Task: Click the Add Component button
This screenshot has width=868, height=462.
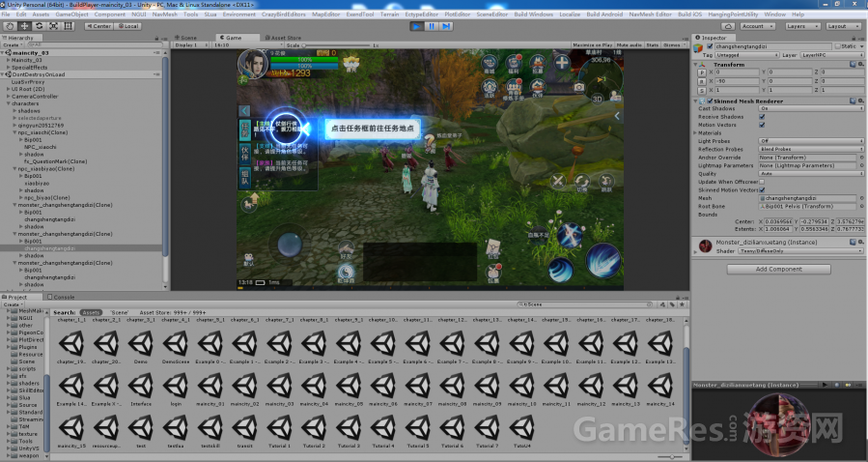Action: tap(778, 269)
